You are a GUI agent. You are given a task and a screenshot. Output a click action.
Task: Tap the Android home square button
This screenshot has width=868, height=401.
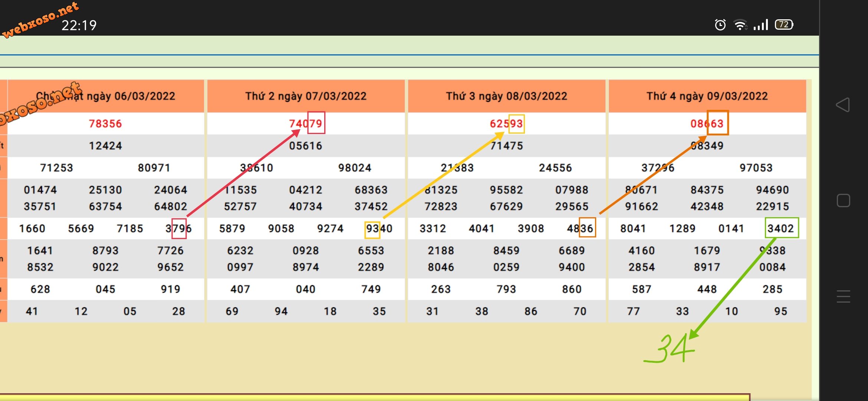click(x=843, y=200)
